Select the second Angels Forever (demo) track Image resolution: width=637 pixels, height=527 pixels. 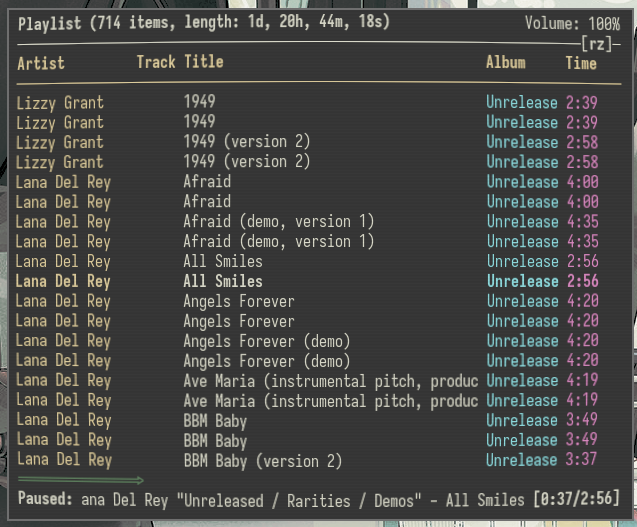click(x=266, y=361)
